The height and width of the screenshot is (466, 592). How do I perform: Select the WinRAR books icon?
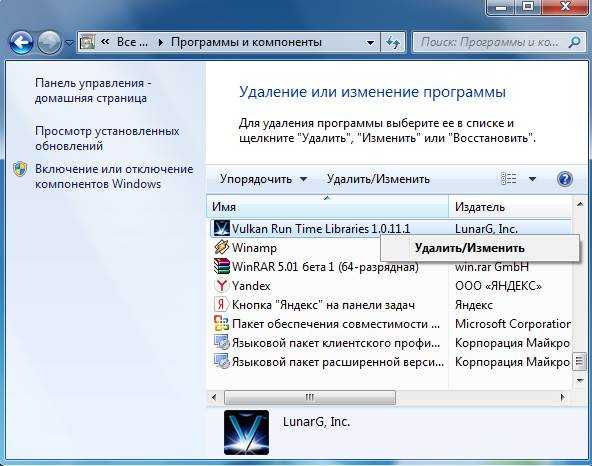(x=221, y=267)
